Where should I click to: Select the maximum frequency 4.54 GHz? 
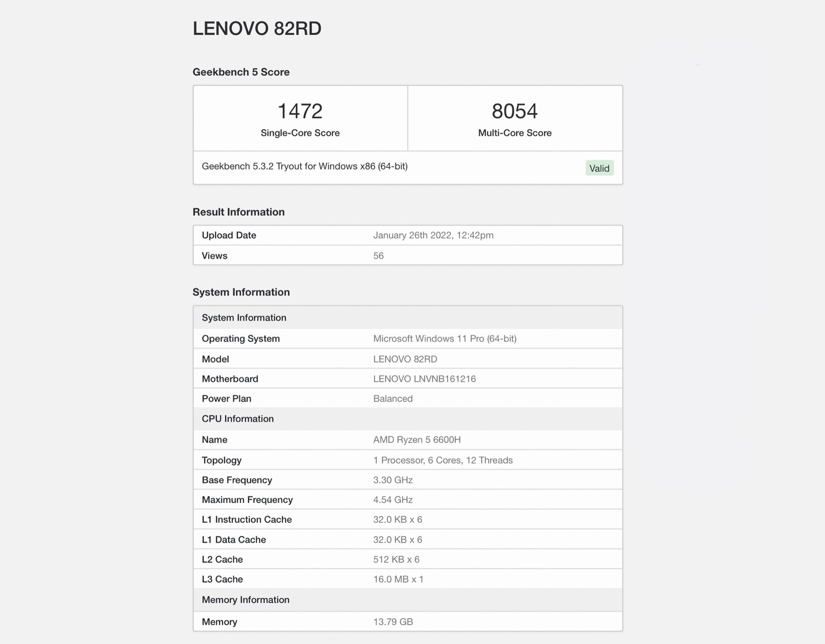(393, 500)
